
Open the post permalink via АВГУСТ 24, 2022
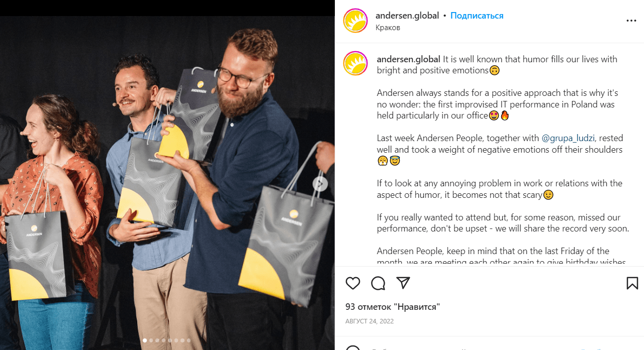point(370,321)
